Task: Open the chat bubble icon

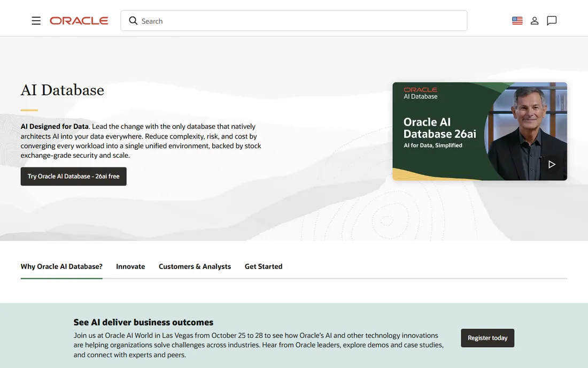Action: tap(552, 21)
